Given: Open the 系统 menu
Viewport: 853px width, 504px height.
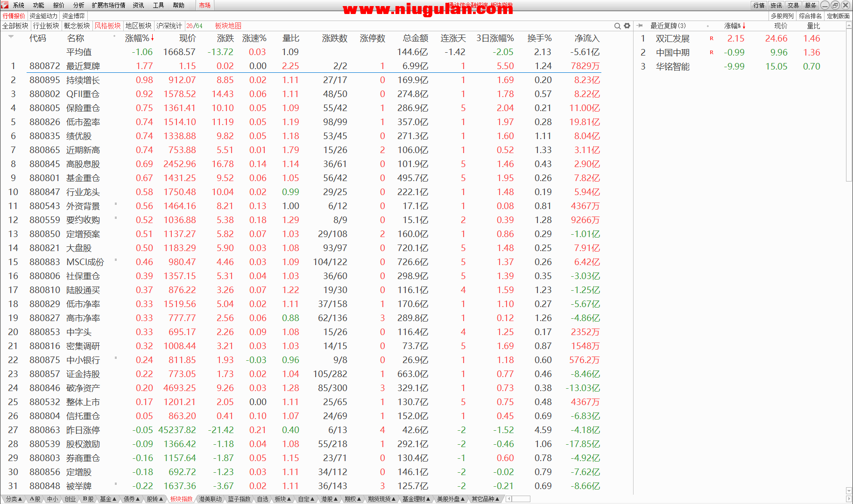Looking at the screenshot, I should 19,5.
